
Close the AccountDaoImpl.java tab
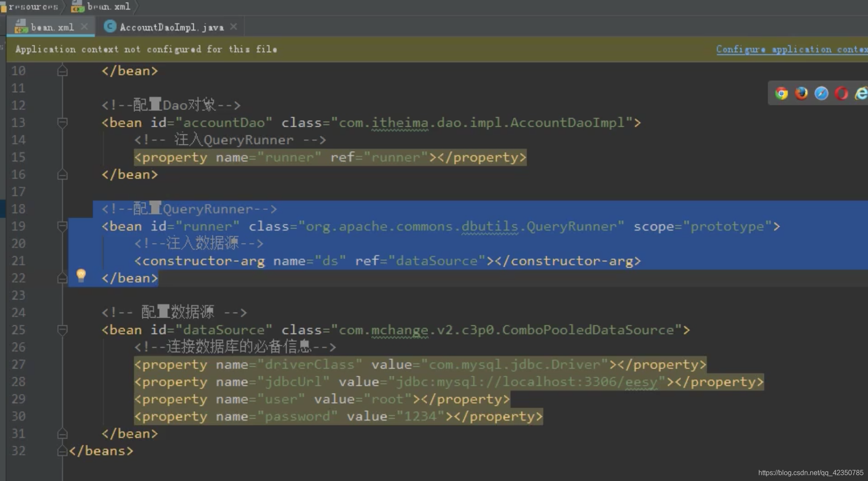coord(233,27)
